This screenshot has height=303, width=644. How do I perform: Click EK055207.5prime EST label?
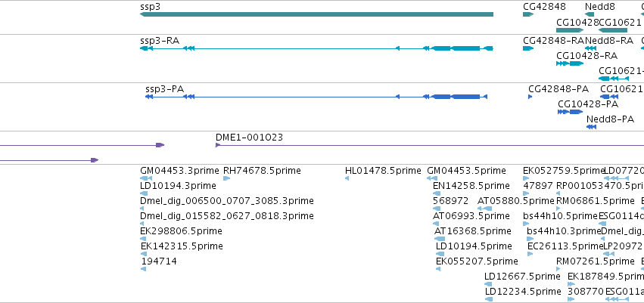coord(477,261)
